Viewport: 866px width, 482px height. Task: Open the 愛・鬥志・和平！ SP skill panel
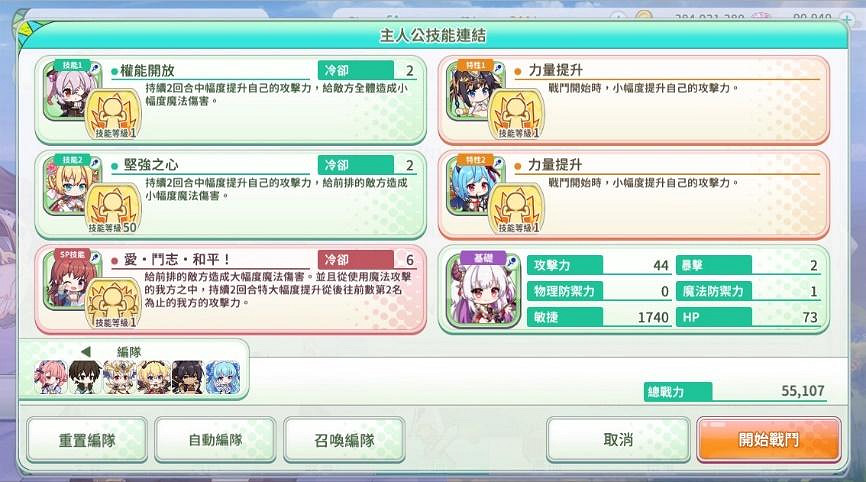pyautogui.click(x=230, y=289)
